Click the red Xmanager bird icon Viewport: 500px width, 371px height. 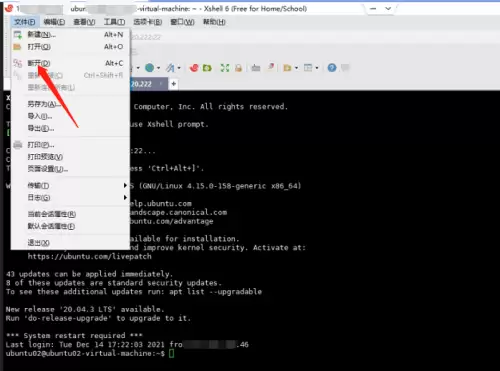click(x=194, y=68)
